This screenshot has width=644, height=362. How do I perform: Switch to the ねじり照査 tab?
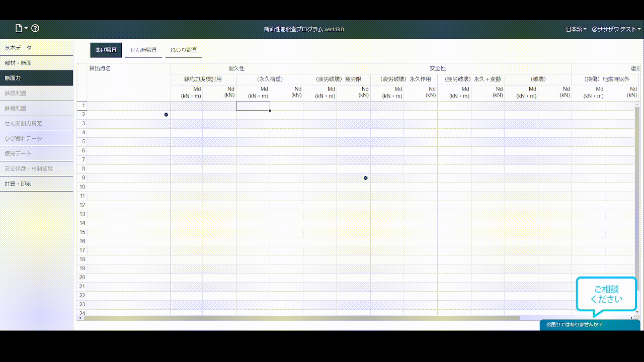(x=184, y=50)
